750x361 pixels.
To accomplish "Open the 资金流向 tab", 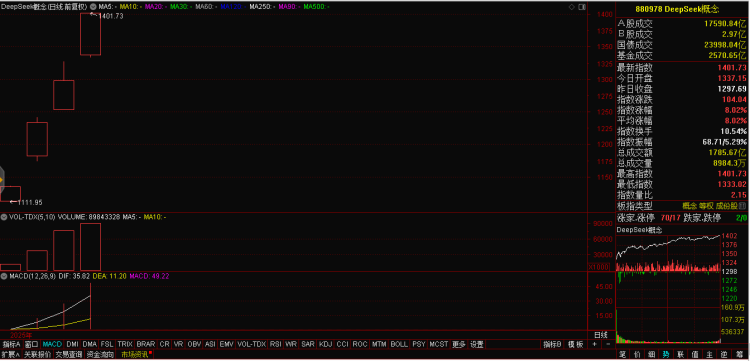I will coord(101,355).
